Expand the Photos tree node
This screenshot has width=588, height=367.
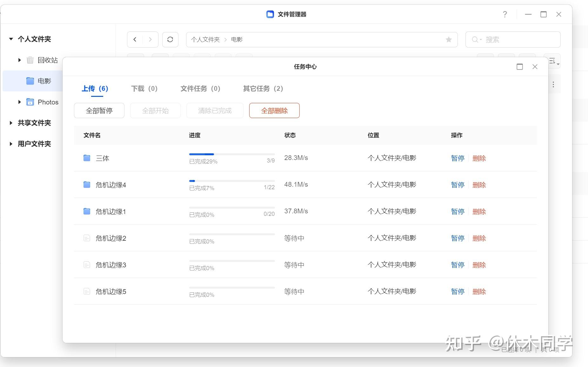pos(19,102)
